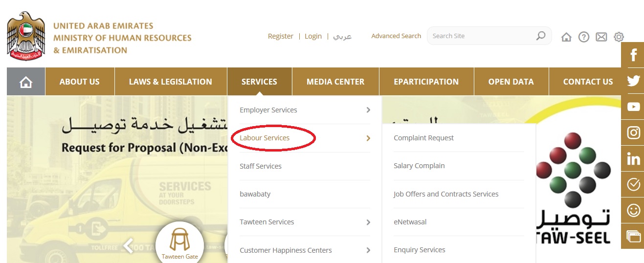Image resolution: width=644 pixels, height=263 pixels.
Task: Open the Advanced Search link
Action: click(x=396, y=36)
